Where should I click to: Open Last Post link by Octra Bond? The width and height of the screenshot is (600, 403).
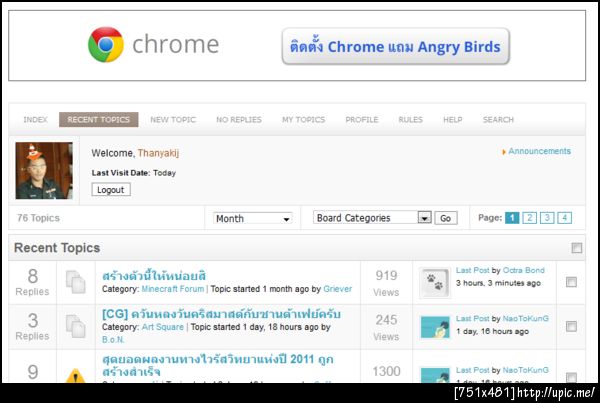473,270
